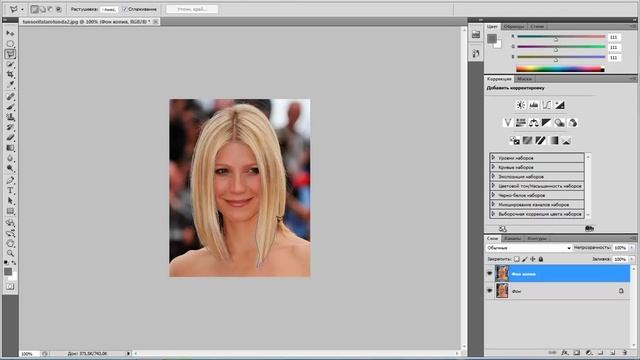The image size is (640, 360).
Task: Open the layer blend mode dropdown
Action: pyautogui.click(x=529, y=248)
